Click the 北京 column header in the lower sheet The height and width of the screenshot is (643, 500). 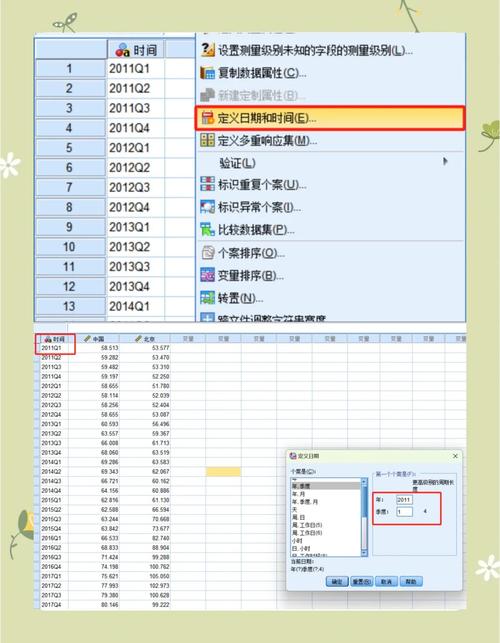(145, 339)
